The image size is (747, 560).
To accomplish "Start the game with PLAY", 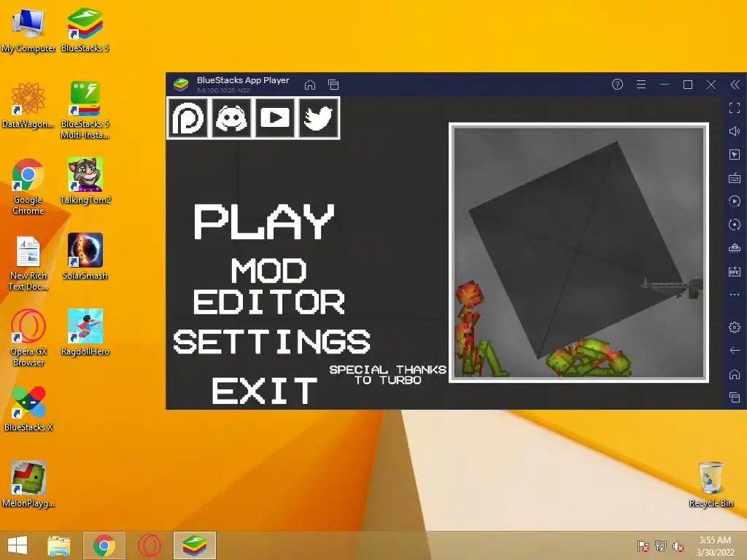I will coord(264,222).
